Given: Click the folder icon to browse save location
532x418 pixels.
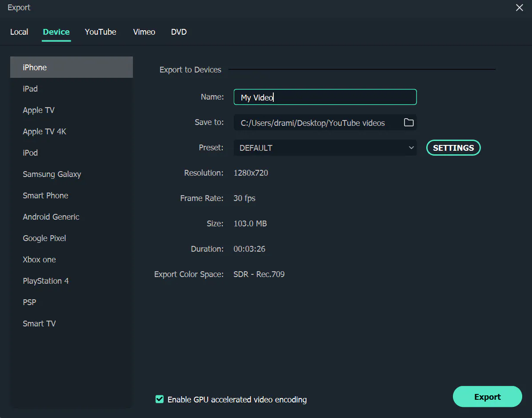Looking at the screenshot, I should tap(408, 123).
